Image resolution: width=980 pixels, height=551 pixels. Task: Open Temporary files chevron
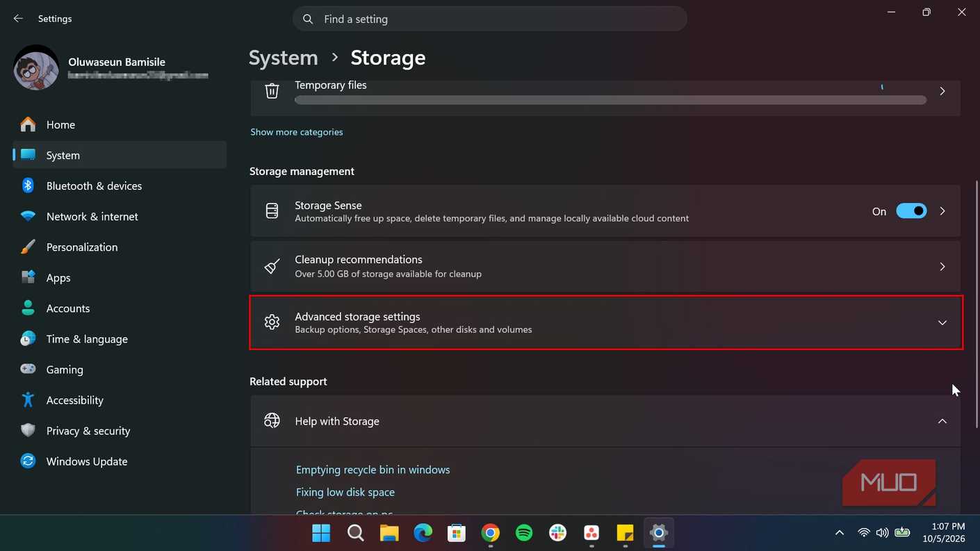click(x=942, y=91)
